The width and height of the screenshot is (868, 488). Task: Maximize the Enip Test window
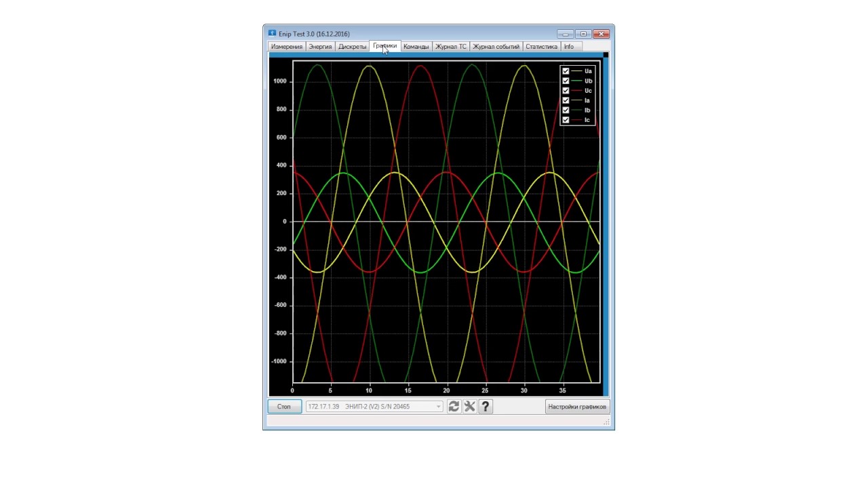(583, 34)
